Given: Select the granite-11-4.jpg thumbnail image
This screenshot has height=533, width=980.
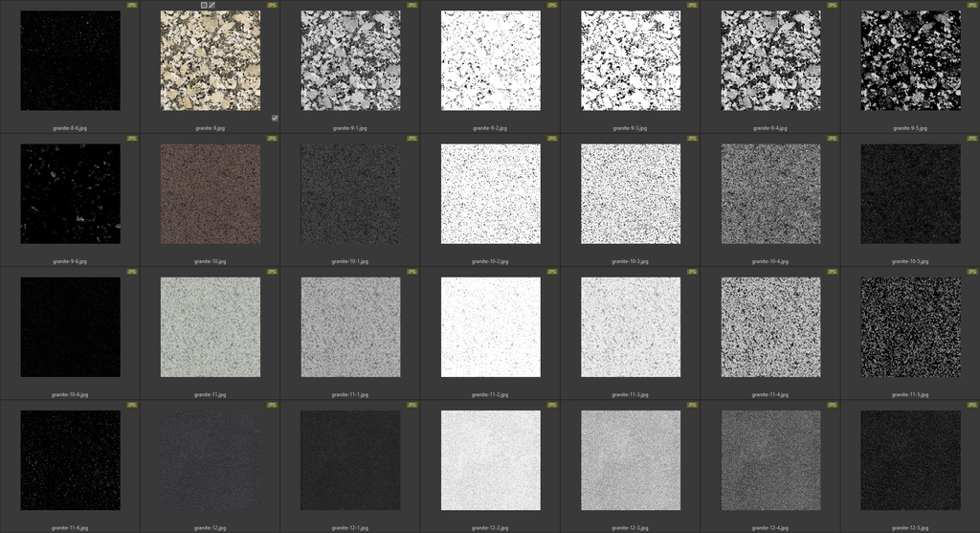Looking at the screenshot, I should (770, 327).
